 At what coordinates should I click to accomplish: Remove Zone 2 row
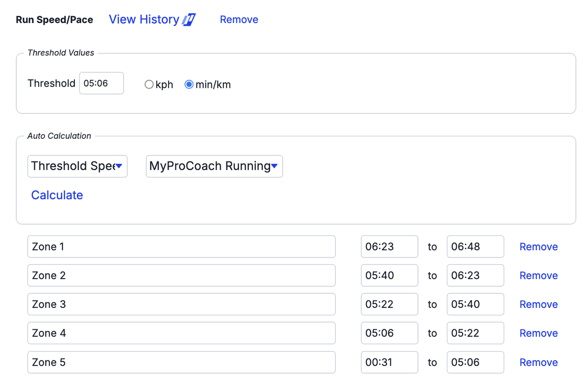(x=539, y=276)
